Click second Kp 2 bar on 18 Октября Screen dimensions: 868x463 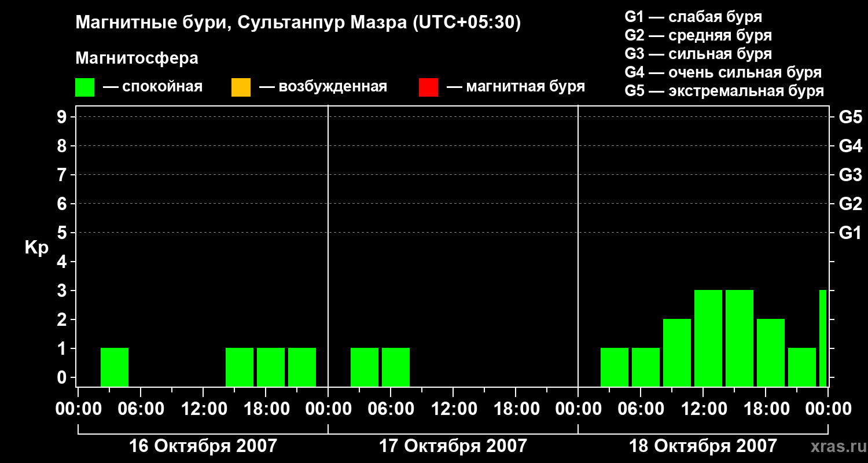tap(771, 352)
